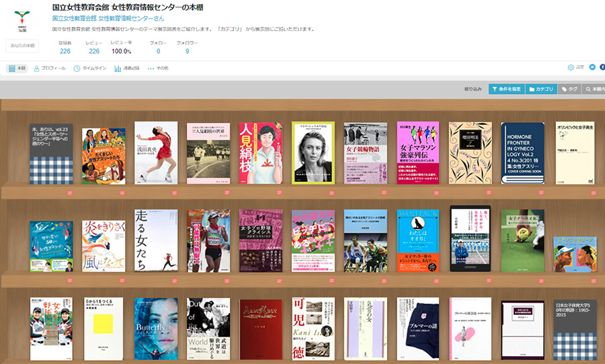Screen dimensions: 605x364
Task: Click review icon under ビーナス・セリーナ book
Action: click(594, 281)
